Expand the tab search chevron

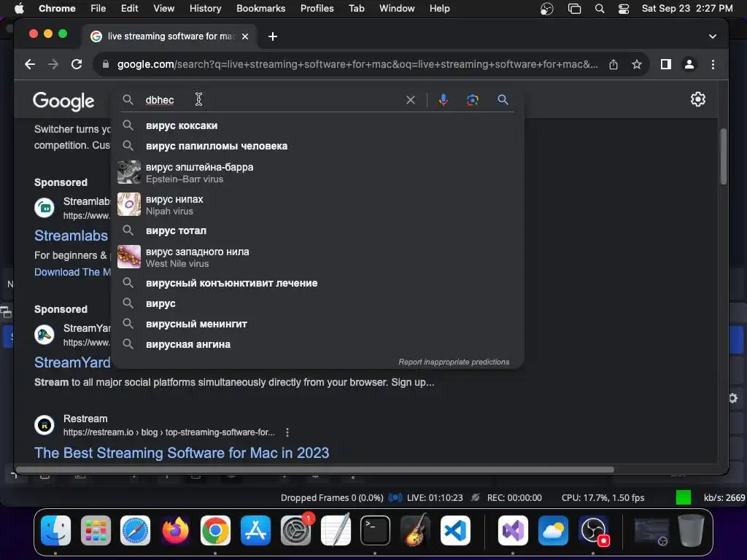712,36
